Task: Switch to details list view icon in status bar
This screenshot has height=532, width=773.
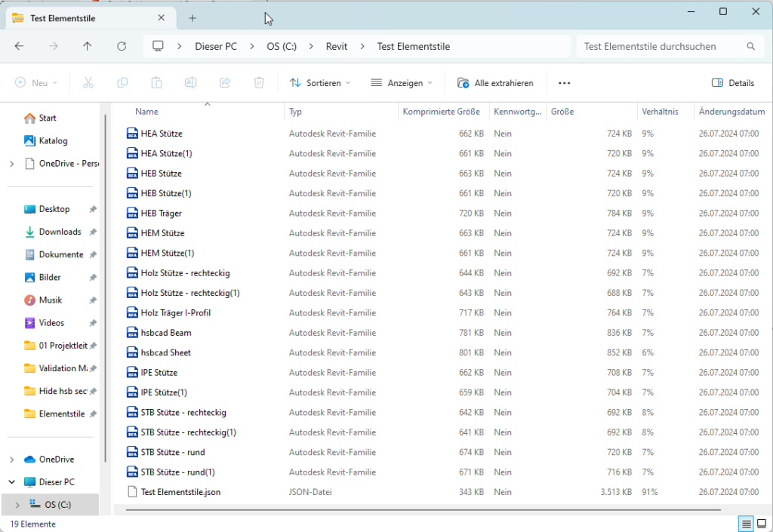Action: 747,524
